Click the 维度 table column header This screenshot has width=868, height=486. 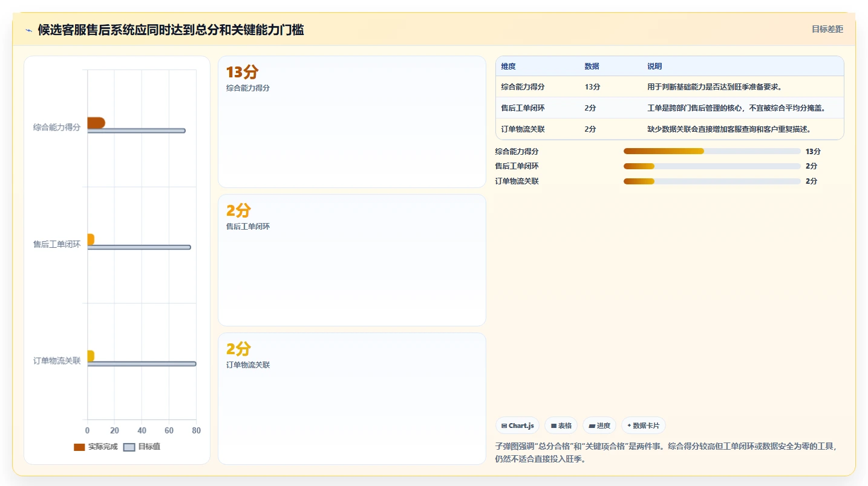(x=509, y=66)
